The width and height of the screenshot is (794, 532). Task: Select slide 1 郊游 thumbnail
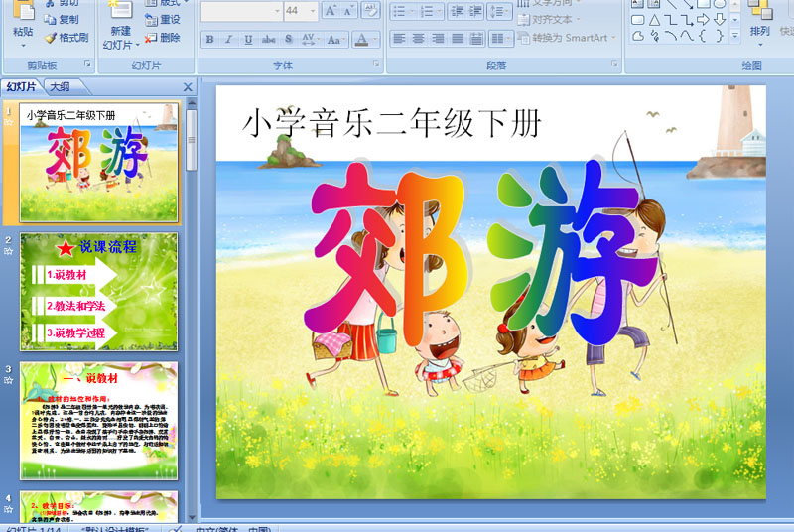tap(99, 163)
